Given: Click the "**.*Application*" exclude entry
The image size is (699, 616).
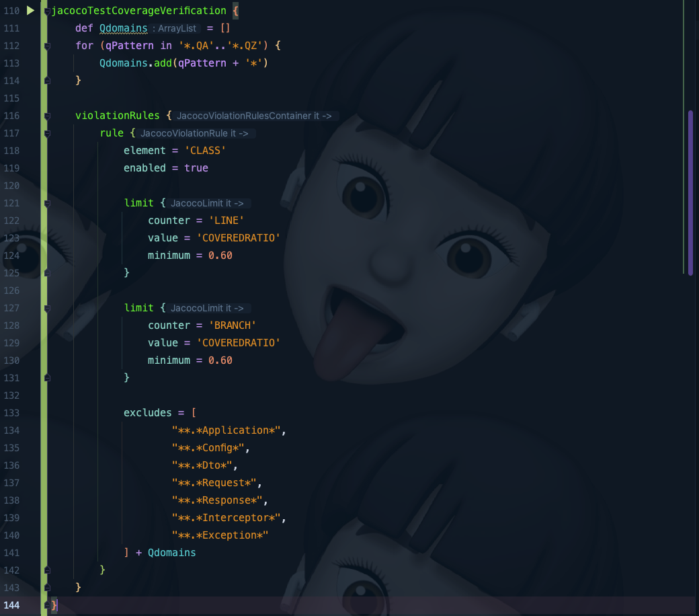Looking at the screenshot, I should 226,430.
